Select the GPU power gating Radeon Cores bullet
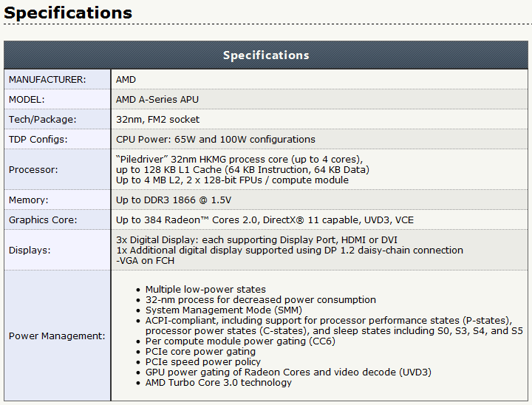Image resolution: width=532 pixels, height=405 pixels. [x=288, y=372]
